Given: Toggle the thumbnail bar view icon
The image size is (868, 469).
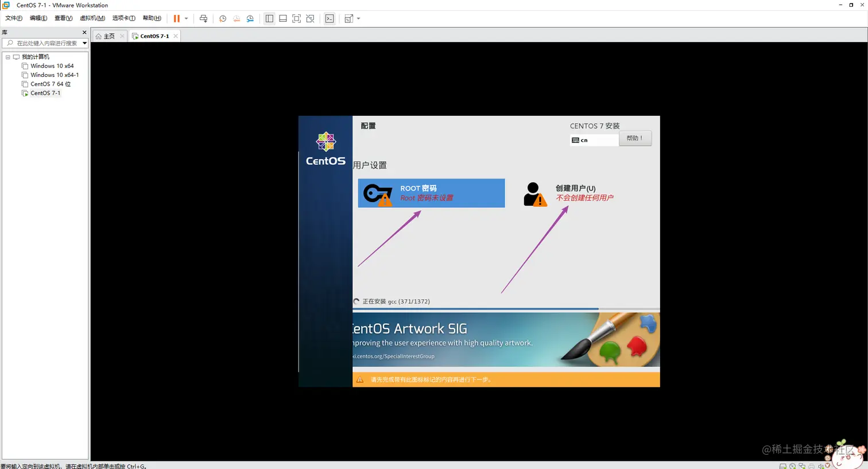Looking at the screenshot, I should pyautogui.click(x=283, y=18).
